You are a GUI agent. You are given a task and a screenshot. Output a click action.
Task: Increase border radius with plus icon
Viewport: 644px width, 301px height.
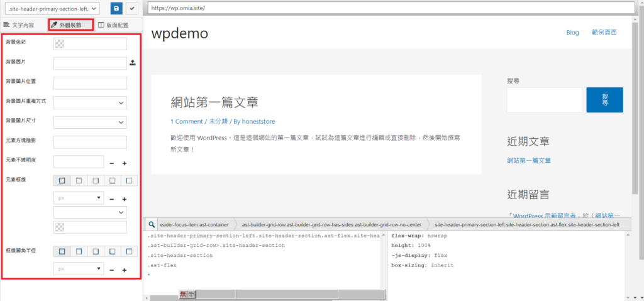tap(125, 271)
